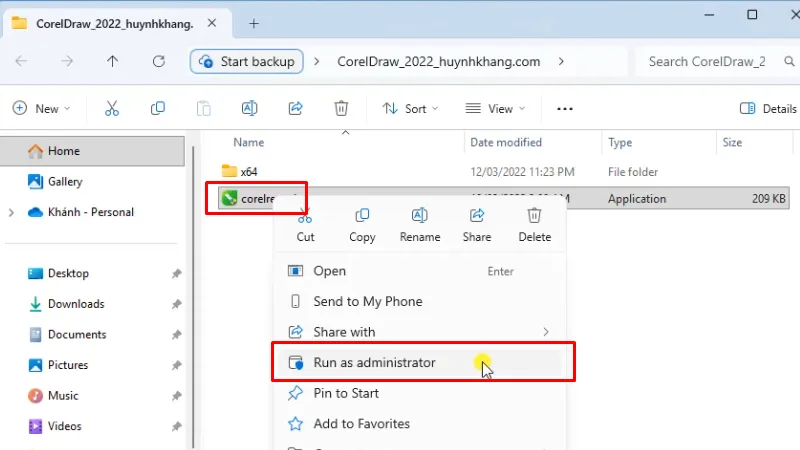Open the New button menu
The width and height of the screenshot is (800, 450).
point(42,109)
